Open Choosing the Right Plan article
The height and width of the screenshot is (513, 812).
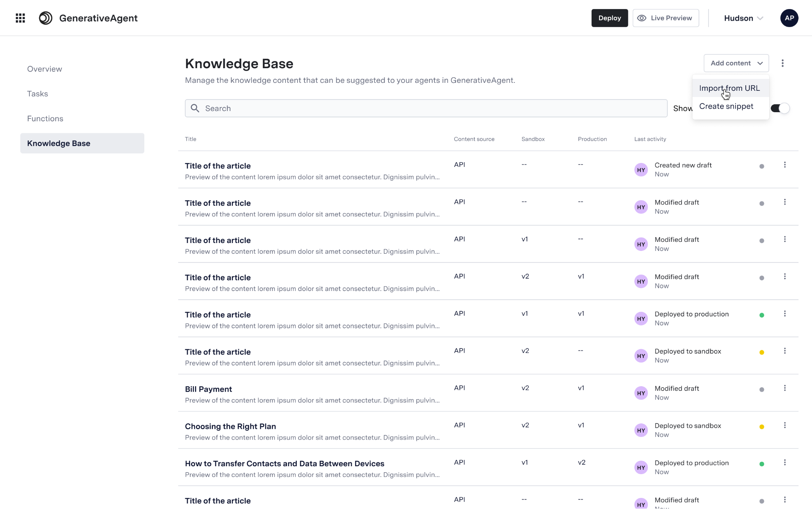tap(230, 426)
